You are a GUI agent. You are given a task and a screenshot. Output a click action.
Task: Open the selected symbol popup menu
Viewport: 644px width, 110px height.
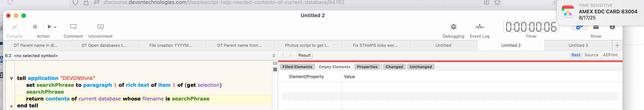point(274,56)
